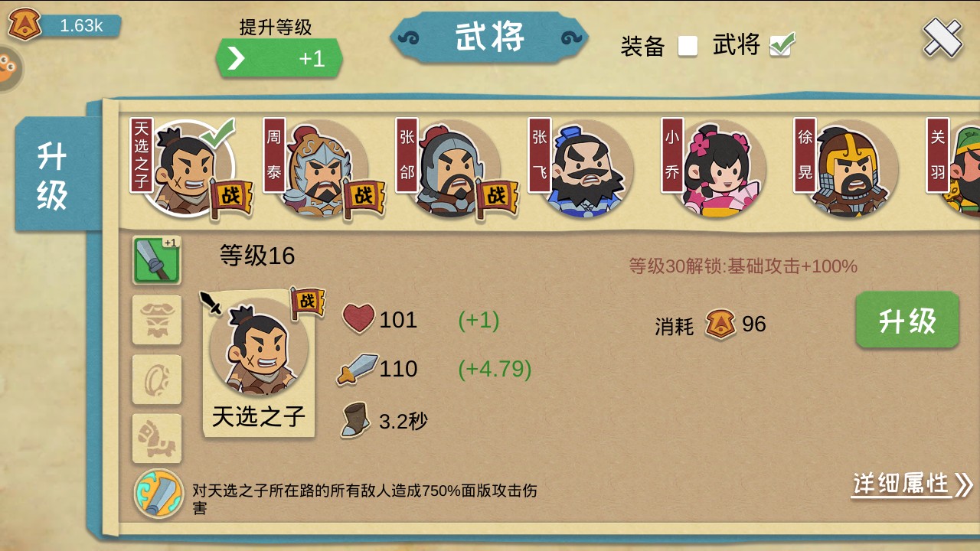The image size is (980, 551).
Task: Open the empty ring equipment slot
Action: click(x=157, y=379)
